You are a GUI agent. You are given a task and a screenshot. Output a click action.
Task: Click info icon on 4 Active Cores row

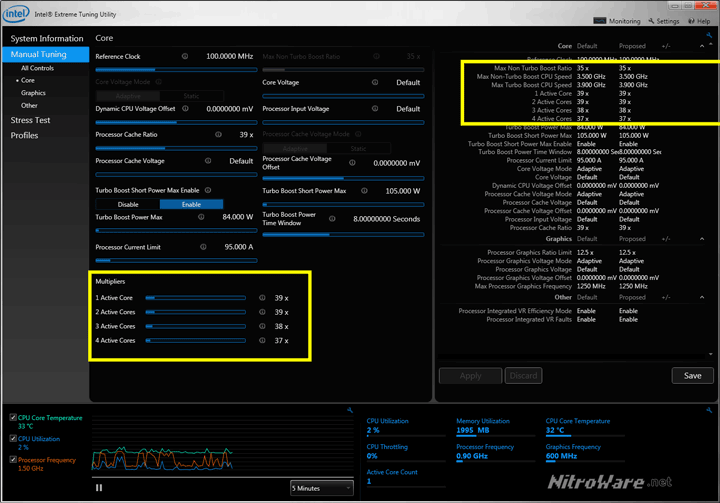262,340
